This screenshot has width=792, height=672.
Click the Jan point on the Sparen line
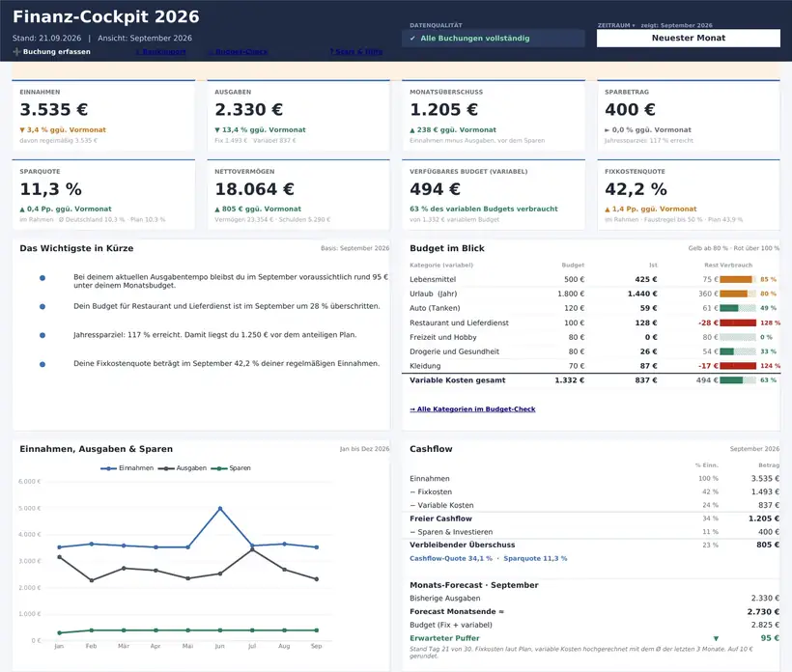tap(60, 632)
